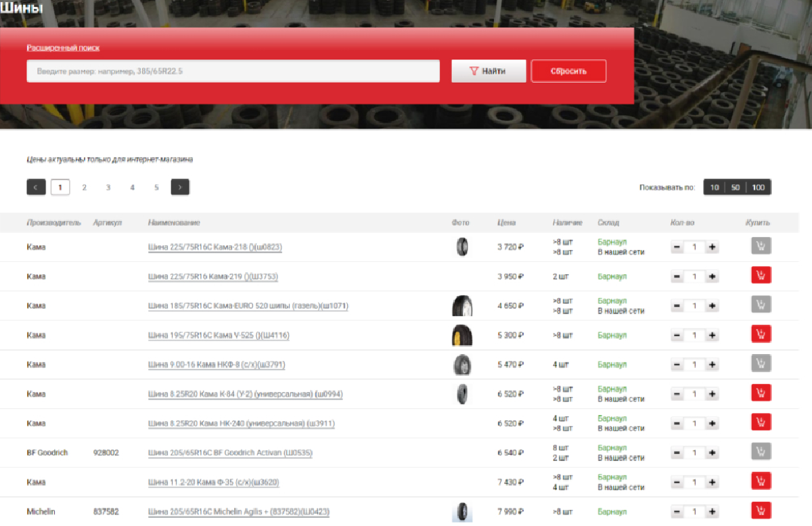Open Расширенный поиск advanced search link
This screenshot has width=812, height=526.
click(x=64, y=48)
